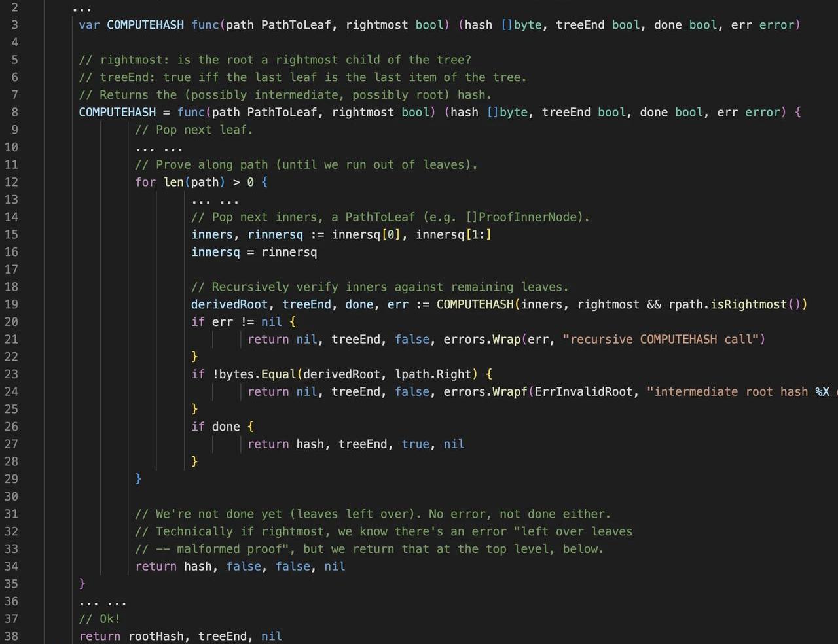Click the 'var' keyword on line 3
This screenshot has height=644, width=838.
pyautogui.click(x=89, y=25)
